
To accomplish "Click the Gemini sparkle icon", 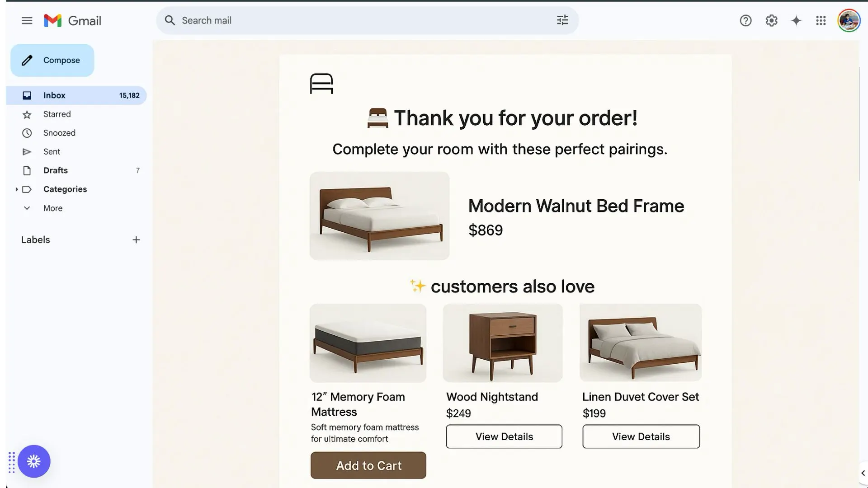I will (x=796, y=21).
